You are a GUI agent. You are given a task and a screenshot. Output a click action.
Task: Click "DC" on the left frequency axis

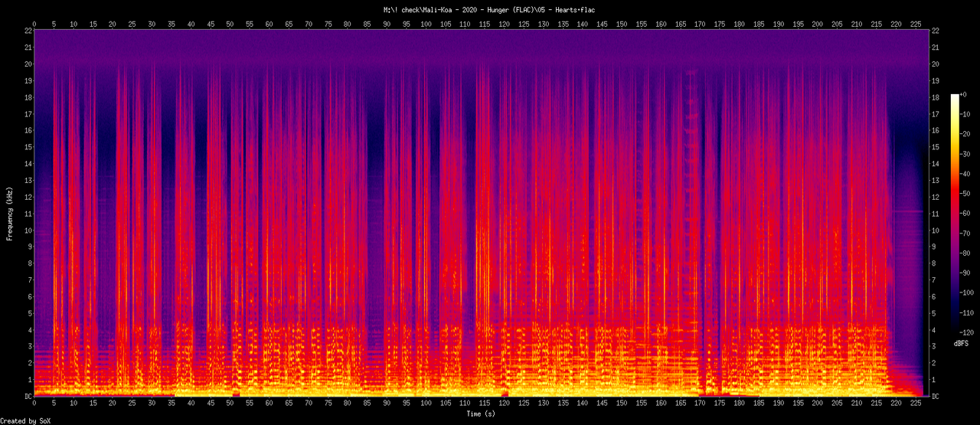(x=28, y=396)
